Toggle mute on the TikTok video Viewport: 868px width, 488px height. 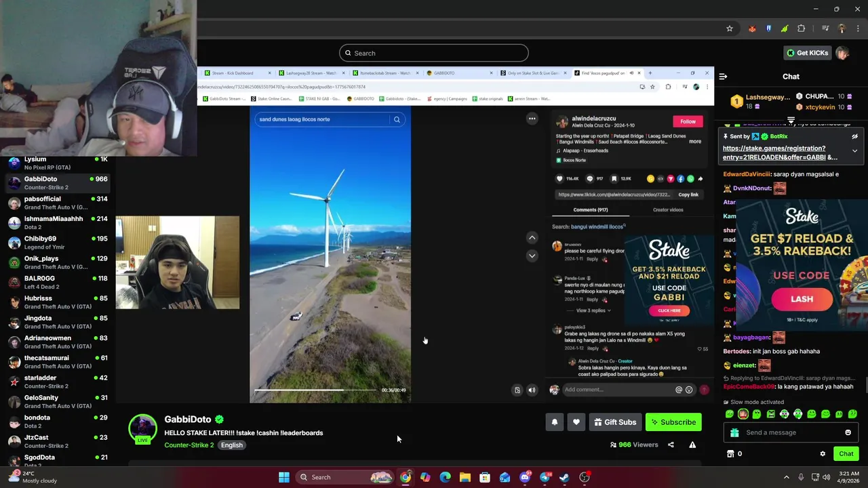coord(532,390)
